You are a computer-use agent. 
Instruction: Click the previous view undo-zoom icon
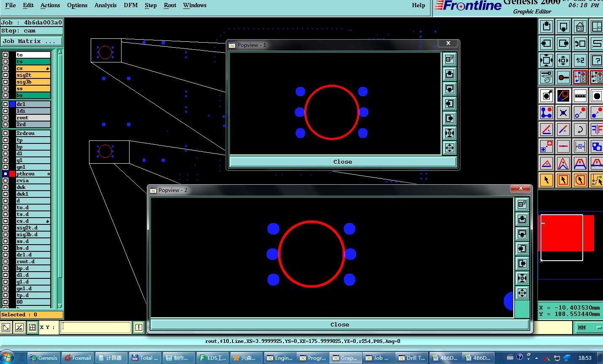(x=580, y=43)
